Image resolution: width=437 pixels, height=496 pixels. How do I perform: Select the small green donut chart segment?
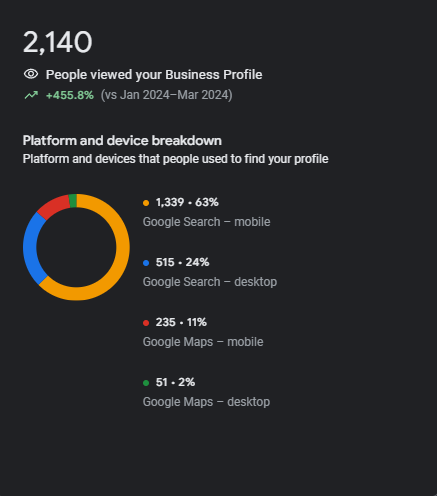pos(73,201)
